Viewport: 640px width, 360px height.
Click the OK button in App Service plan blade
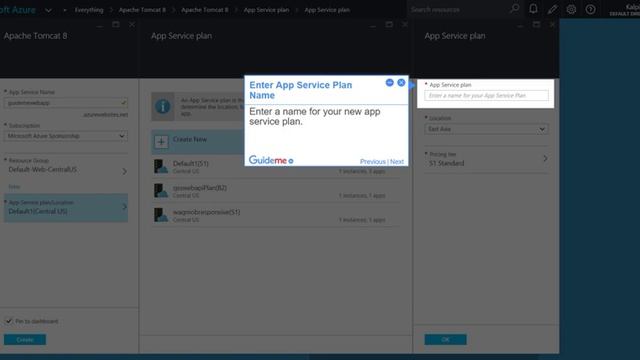pos(445,340)
